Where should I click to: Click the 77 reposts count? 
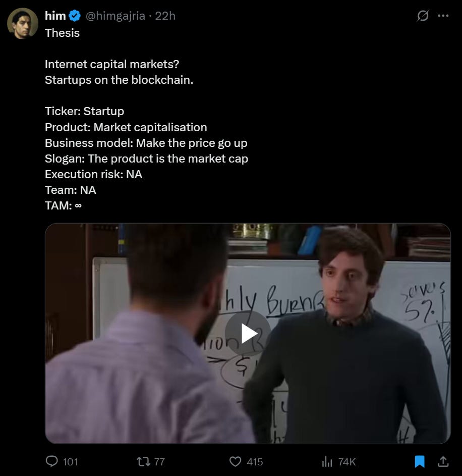159,462
